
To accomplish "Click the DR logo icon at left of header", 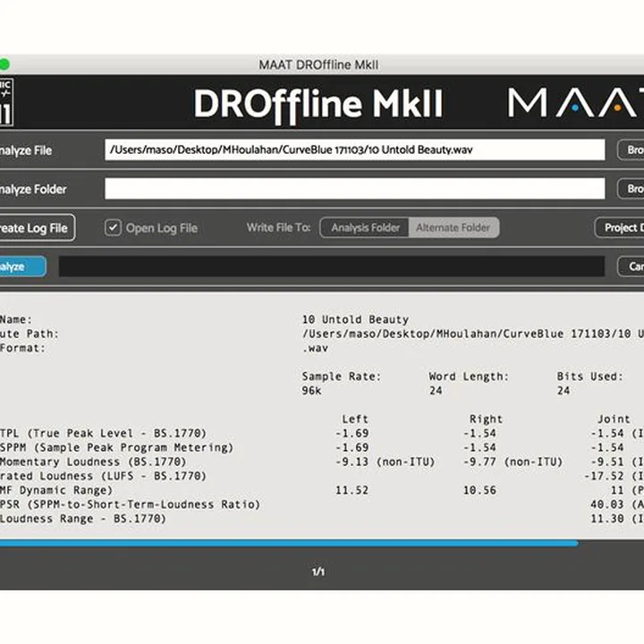I will coord(6,102).
